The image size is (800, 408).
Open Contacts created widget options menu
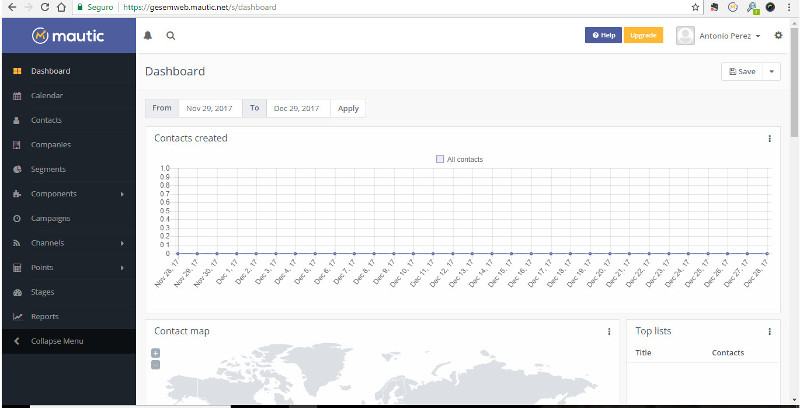click(x=769, y=139)
